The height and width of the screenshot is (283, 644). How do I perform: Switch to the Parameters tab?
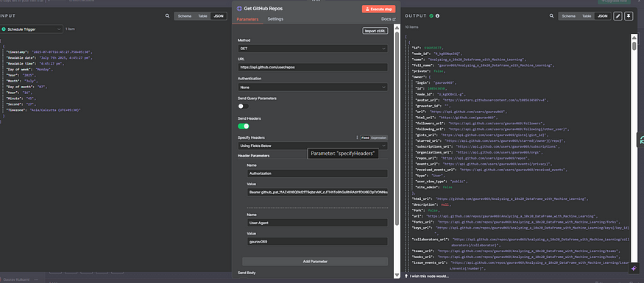click(x=247, y=19)
